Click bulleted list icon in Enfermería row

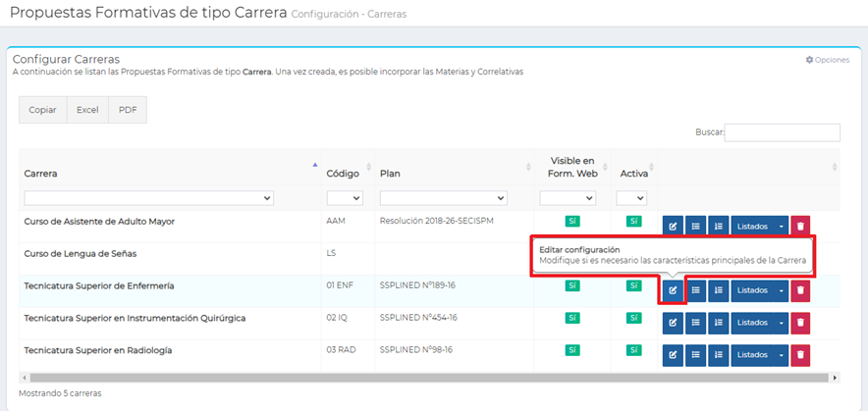point(695,290)
